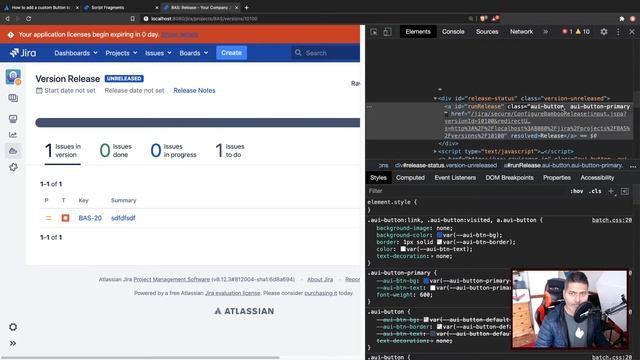Click the search magnifier icon in Jira navbar
Screen dimensions: 640x360
[298, 53]
